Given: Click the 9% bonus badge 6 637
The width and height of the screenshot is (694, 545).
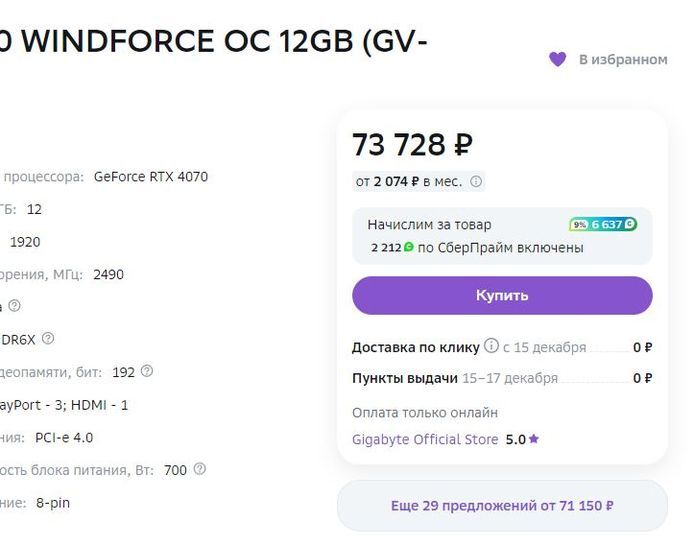Looking at the screenshot, I should [x=603, y=225].
